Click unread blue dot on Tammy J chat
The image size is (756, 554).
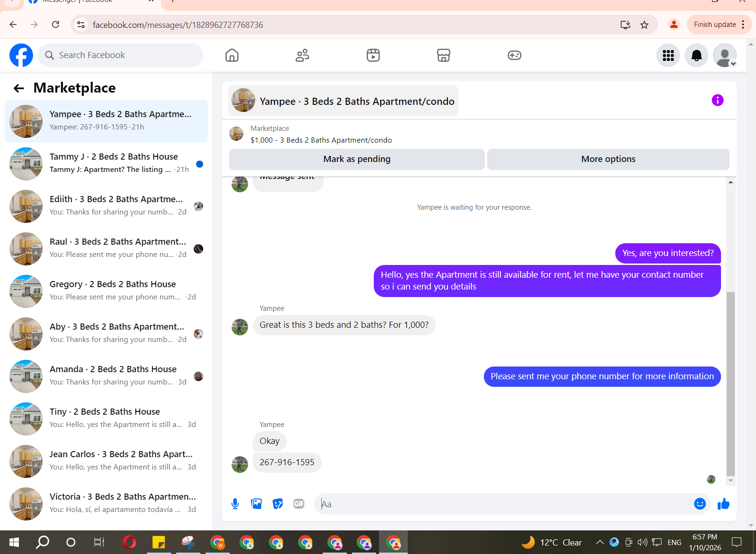(199, 164)
